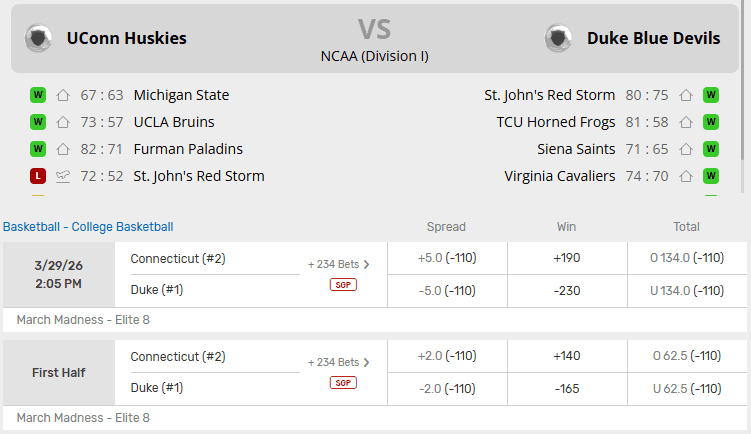Click the red loss badge for St. John's

click(x=38, y=176)
